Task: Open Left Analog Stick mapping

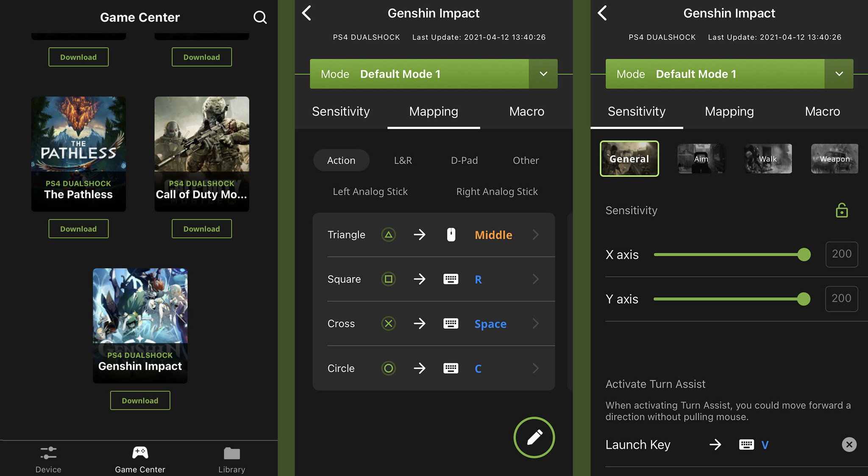Action: 370,192
